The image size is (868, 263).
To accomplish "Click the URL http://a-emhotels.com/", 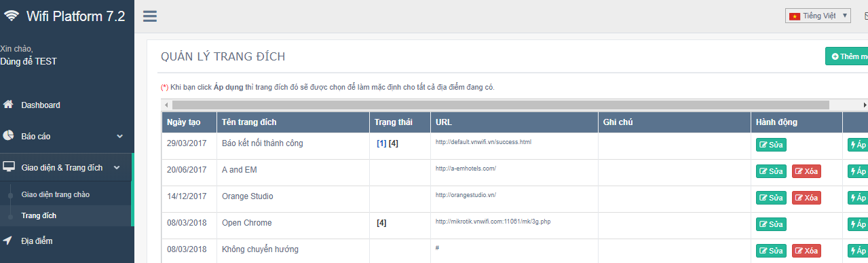I will pos(466,169).
